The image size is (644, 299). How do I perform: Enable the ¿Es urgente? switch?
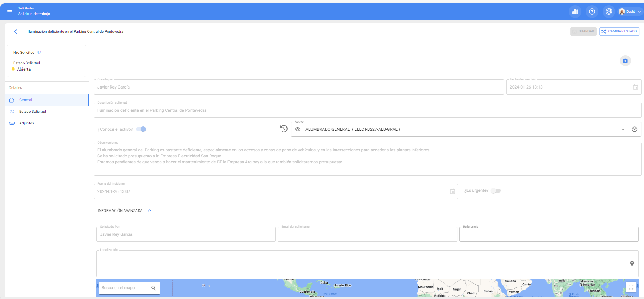[496, 190]
